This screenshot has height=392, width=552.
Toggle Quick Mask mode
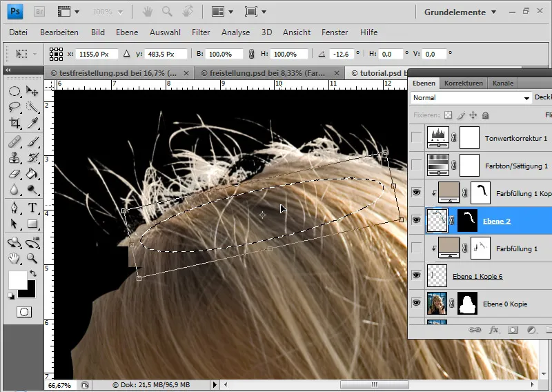(x=24, y=312)
